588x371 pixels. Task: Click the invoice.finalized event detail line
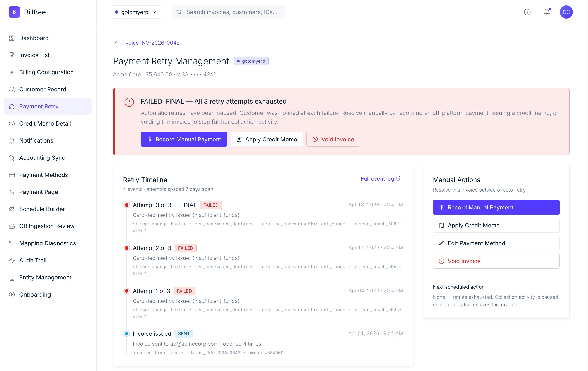coord(208,352)
